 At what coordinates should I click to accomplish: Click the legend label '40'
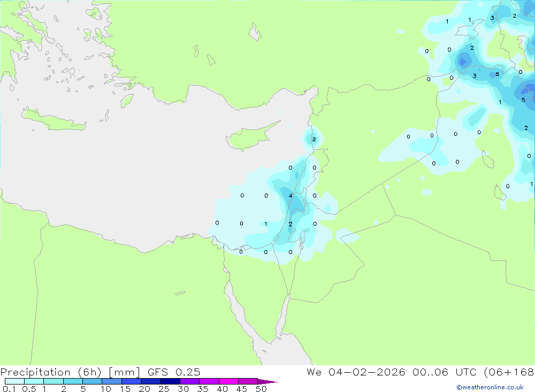[x=222, y=389]
